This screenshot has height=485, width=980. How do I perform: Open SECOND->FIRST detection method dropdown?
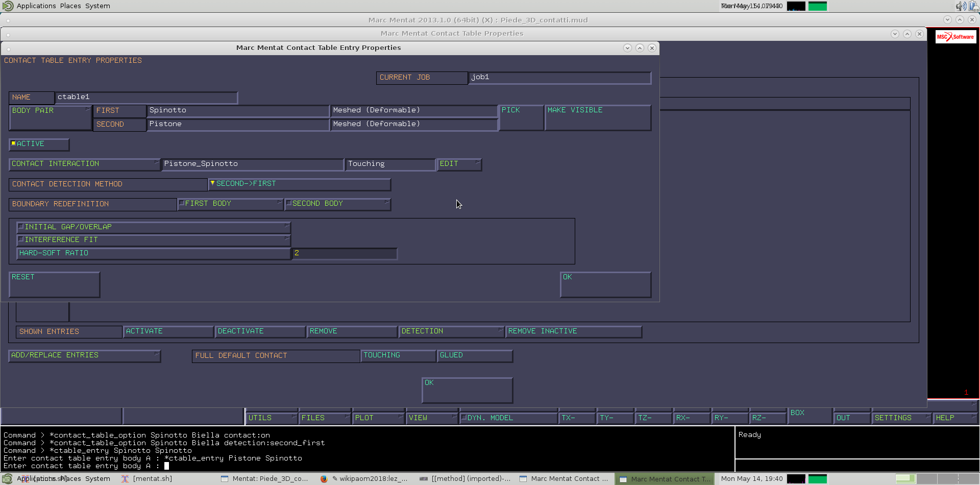click(300, 184)
